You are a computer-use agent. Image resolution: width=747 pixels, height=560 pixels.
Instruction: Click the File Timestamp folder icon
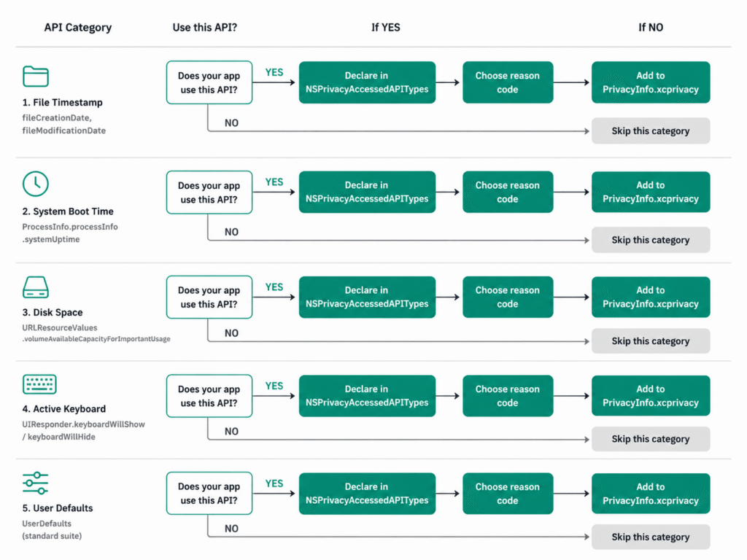click(x=36, y=76)
